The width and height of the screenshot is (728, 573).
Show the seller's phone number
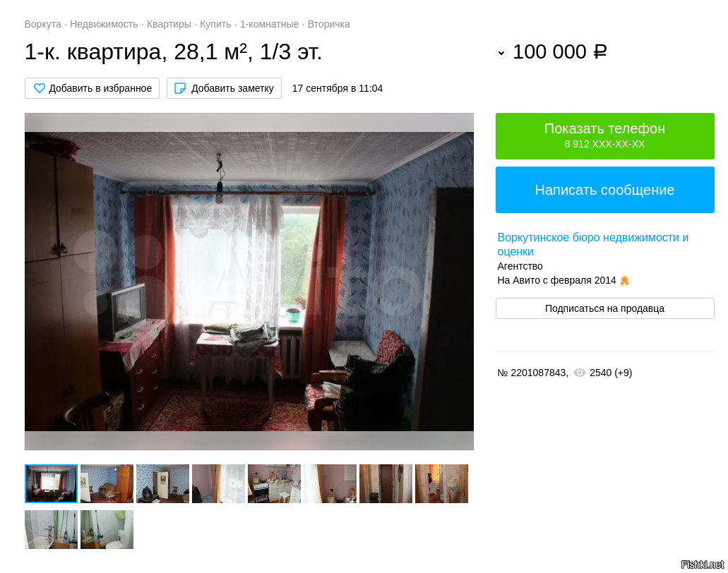(604, 136)
